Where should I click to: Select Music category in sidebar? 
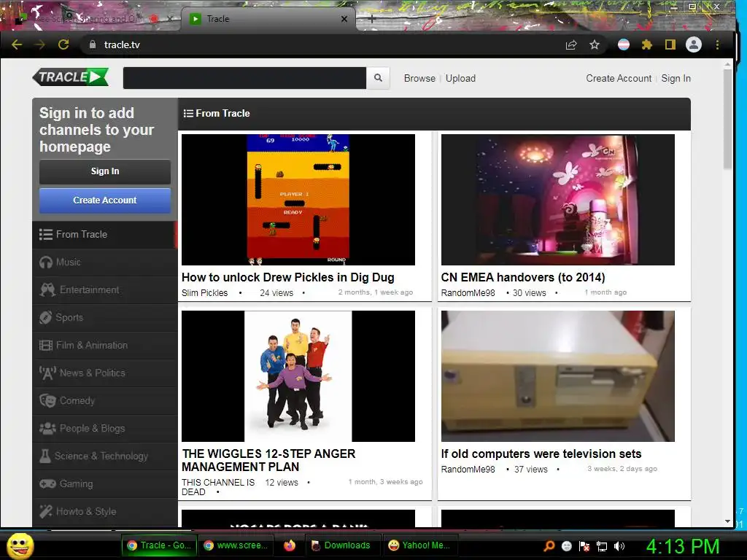pos(105,262)
